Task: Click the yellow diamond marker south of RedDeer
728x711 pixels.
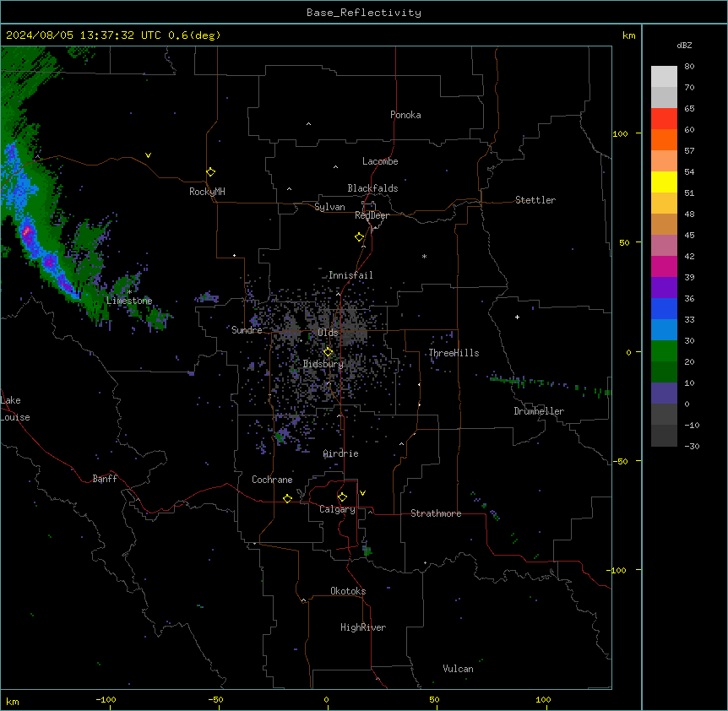Action: pos(359,237)
